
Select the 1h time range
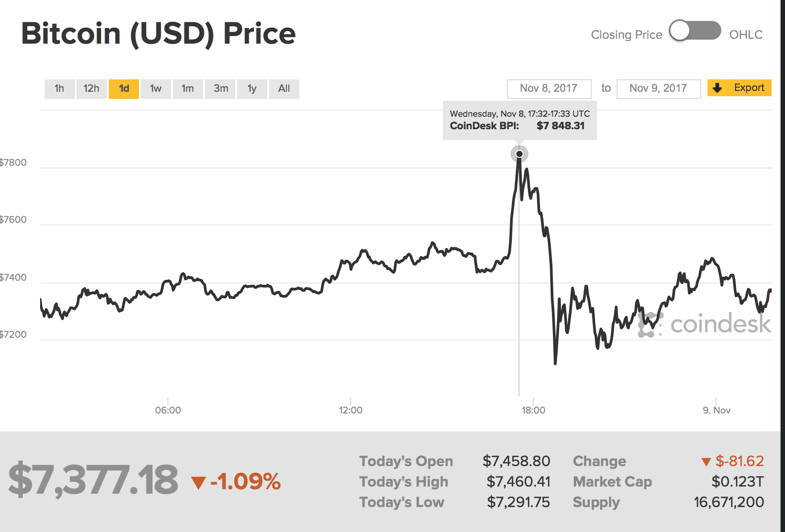click(59, 89)
